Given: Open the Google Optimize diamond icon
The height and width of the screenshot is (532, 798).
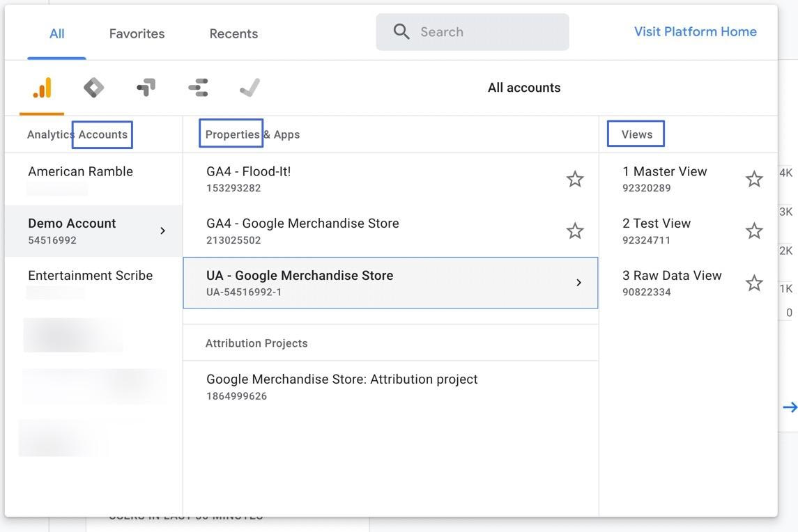Looking at the screenshot, I should (93, 87).
